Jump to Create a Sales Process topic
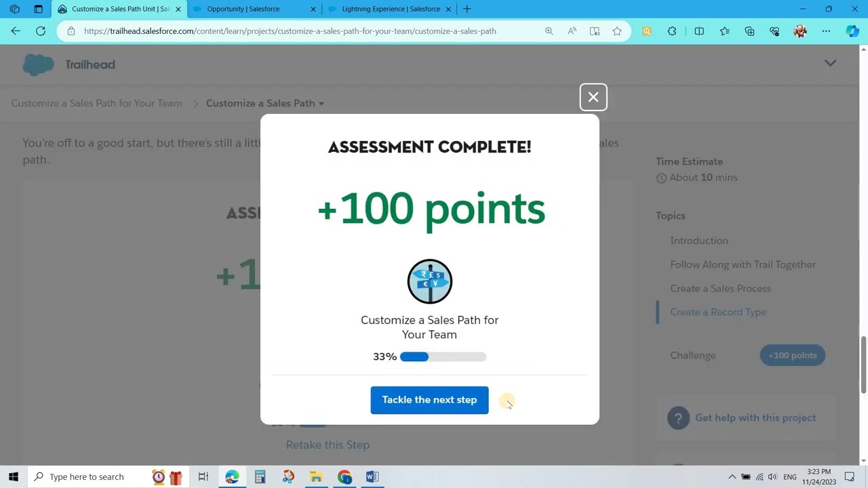The height and width of the screenshot is (488, 868). [x=720, y=288]
